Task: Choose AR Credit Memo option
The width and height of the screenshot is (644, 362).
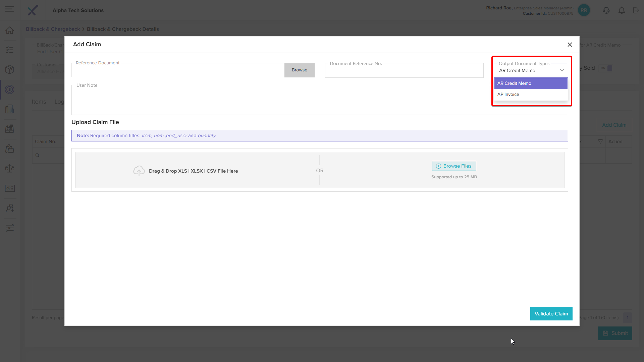Action: pos(514,83)
